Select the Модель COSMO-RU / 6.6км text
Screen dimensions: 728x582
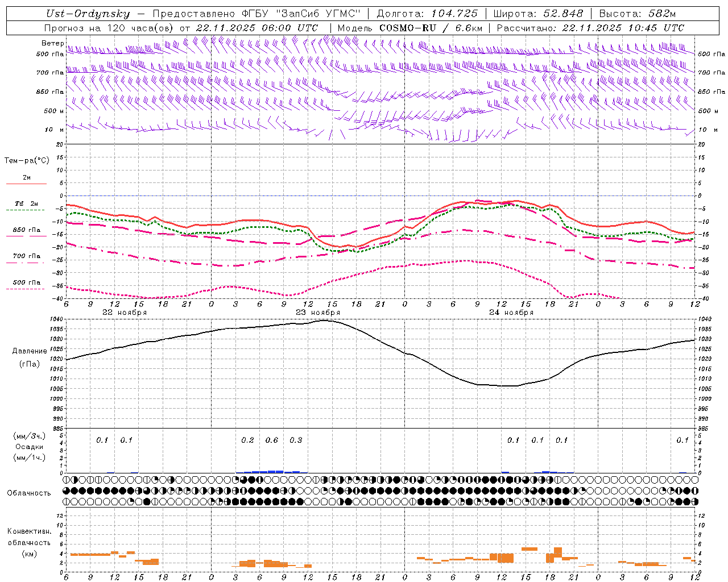(409, 28)
